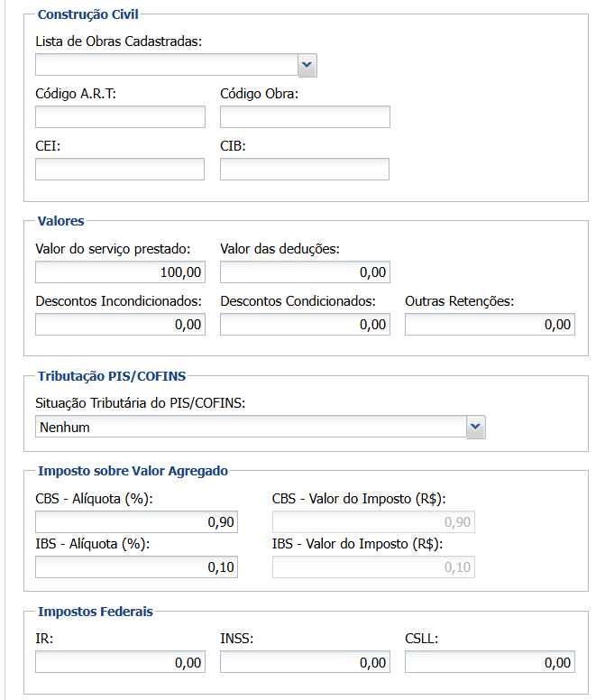Focus the CBS - Alíquota (%) field
The image size is (614, 700).
pos(136,522)
